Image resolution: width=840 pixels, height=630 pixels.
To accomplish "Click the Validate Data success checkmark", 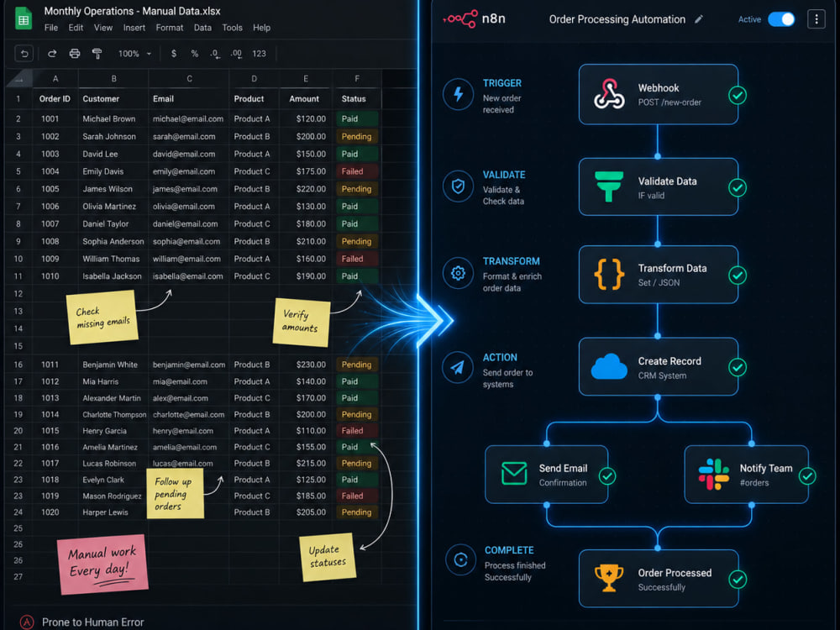I will (738, 187).
